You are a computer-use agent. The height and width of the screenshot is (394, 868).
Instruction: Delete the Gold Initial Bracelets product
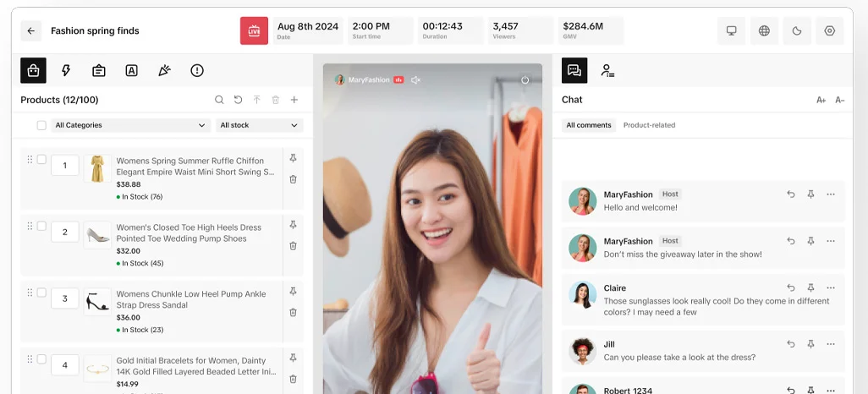tap(294, 379)
